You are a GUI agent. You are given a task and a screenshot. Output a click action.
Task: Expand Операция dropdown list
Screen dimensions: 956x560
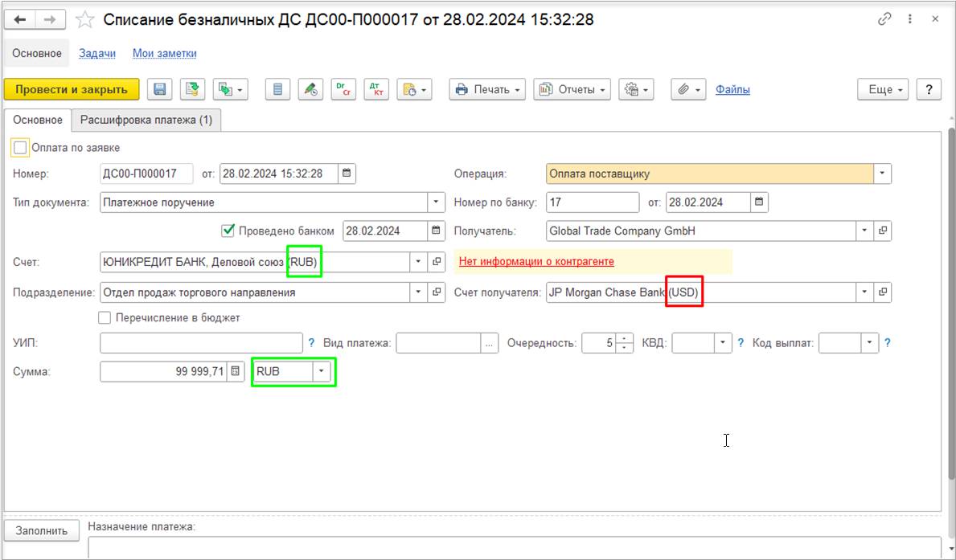(882, 174)
